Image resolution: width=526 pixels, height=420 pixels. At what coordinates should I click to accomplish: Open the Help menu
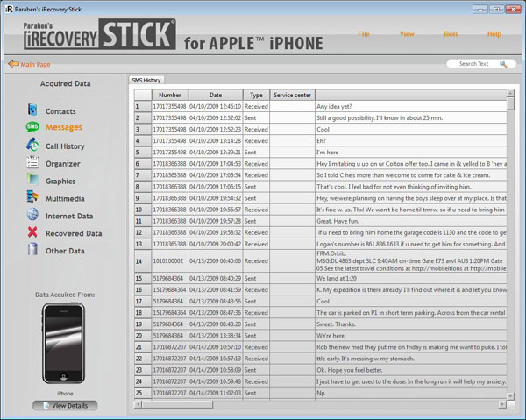pos(494,34)
